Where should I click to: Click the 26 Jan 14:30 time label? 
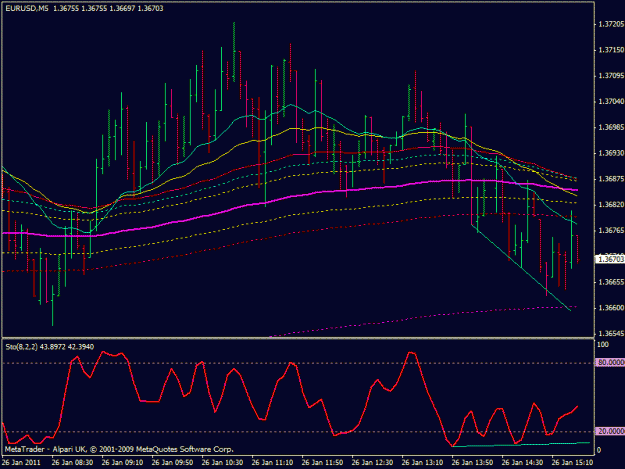(522, 463)
